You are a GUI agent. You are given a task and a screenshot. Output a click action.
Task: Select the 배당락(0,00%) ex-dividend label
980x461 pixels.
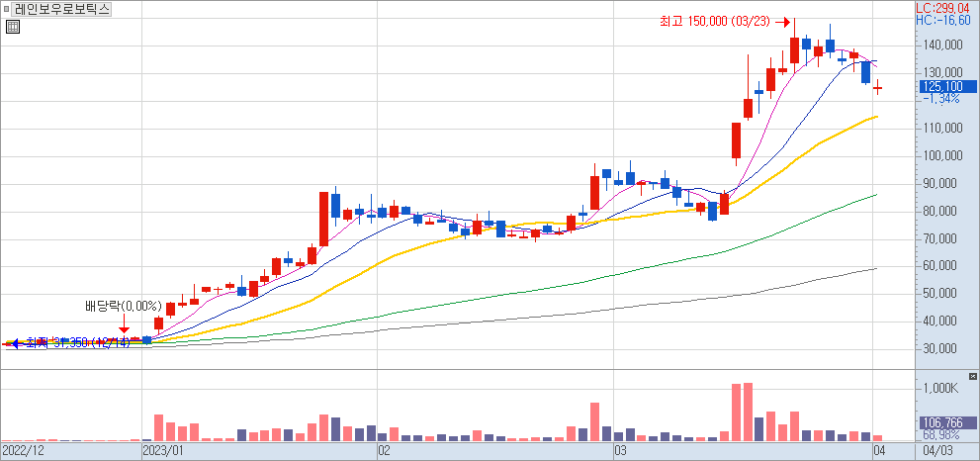click(124, 307)
